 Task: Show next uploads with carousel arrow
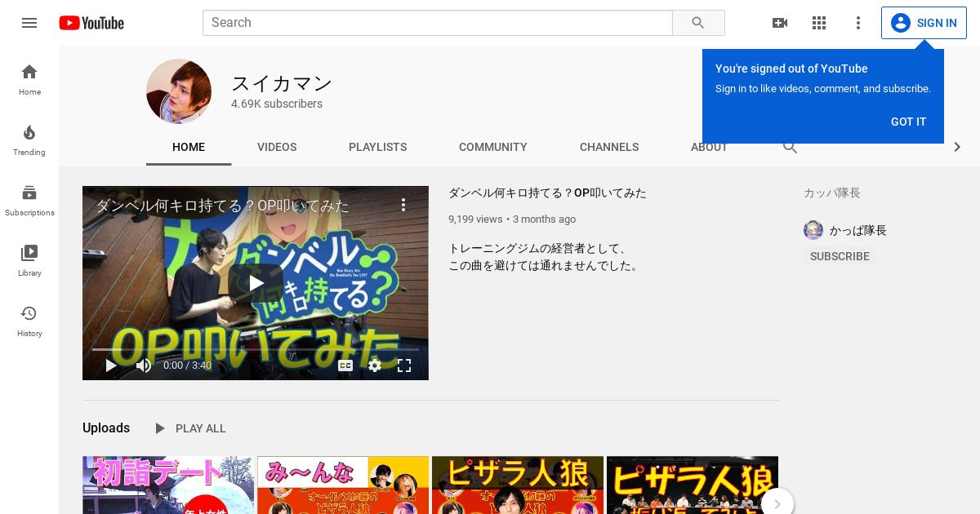(777, 504)
